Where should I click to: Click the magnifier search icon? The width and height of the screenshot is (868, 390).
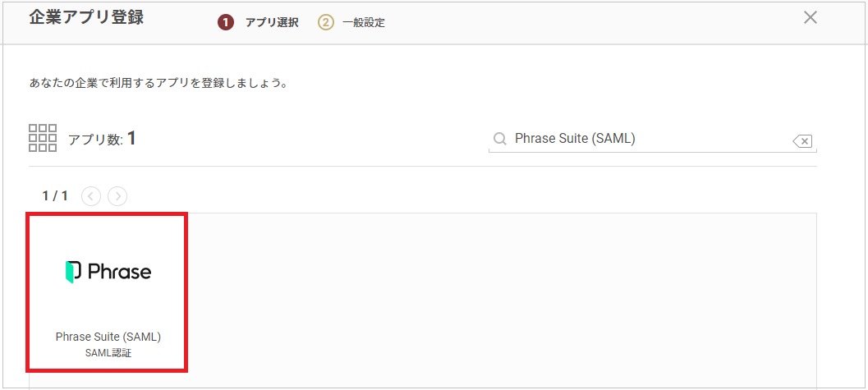(500, 139)
